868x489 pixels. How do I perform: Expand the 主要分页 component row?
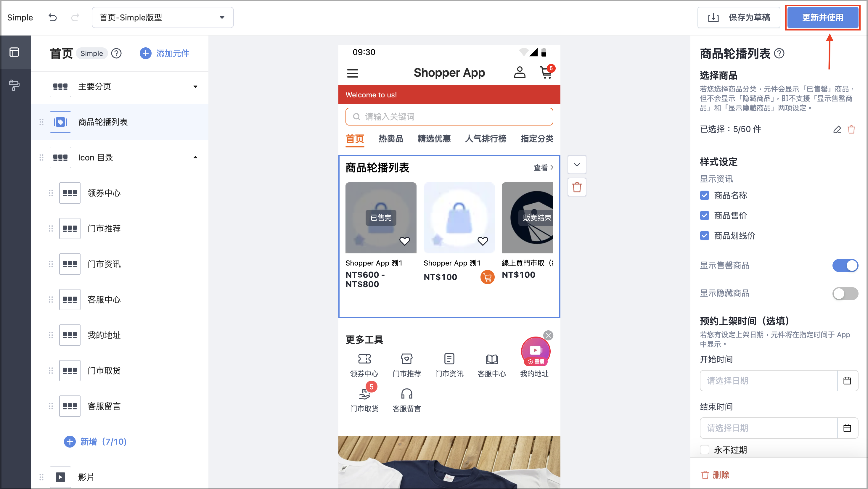coord(195,87)
